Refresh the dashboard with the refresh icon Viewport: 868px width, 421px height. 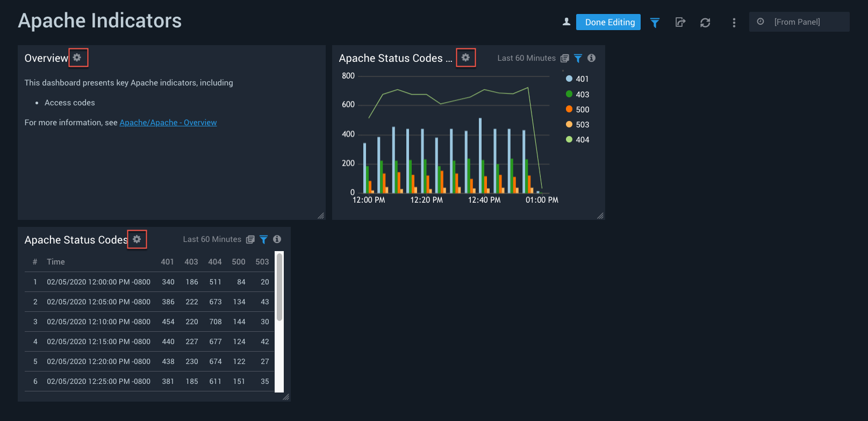[705, 23]
